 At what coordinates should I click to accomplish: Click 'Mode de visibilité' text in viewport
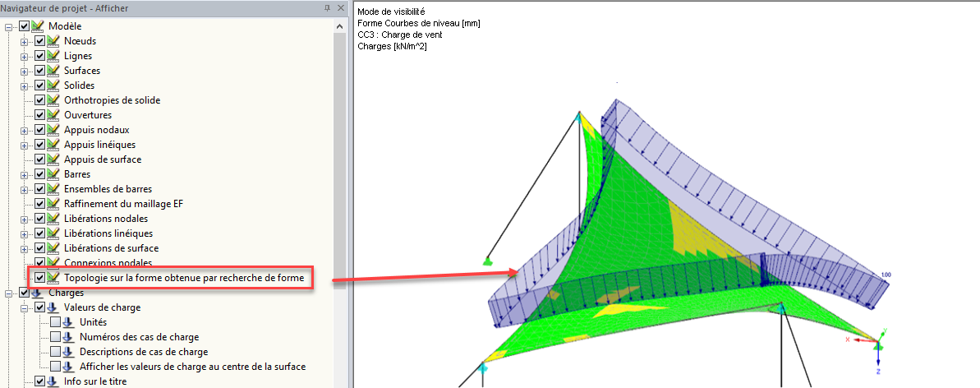pyautogui.click(x=391, y=12)
